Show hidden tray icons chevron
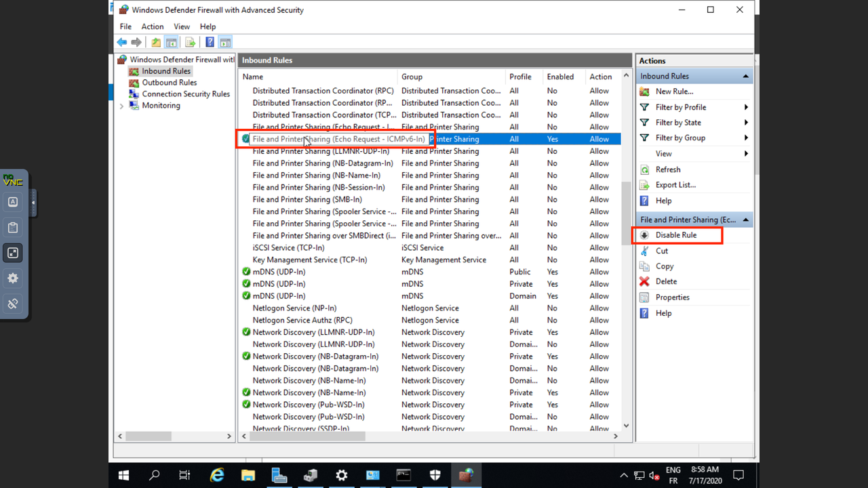The image size is (868, 488). click(624, 475)
